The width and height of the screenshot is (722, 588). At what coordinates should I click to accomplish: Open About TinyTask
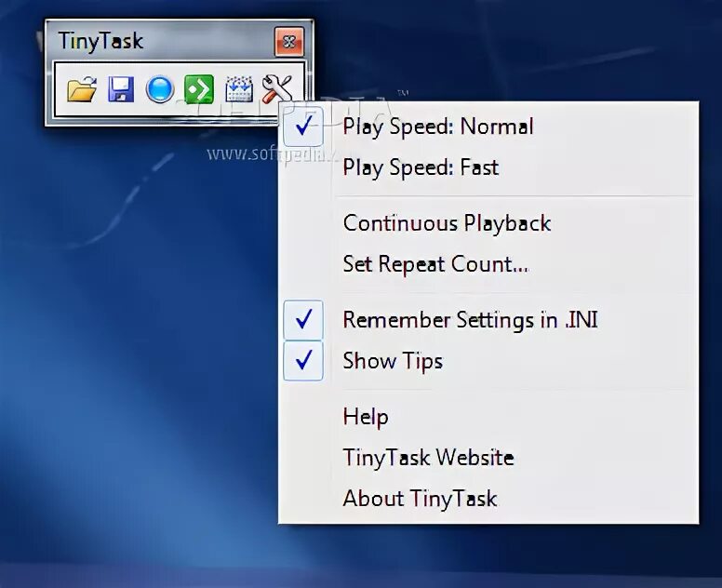click(488, 498)
